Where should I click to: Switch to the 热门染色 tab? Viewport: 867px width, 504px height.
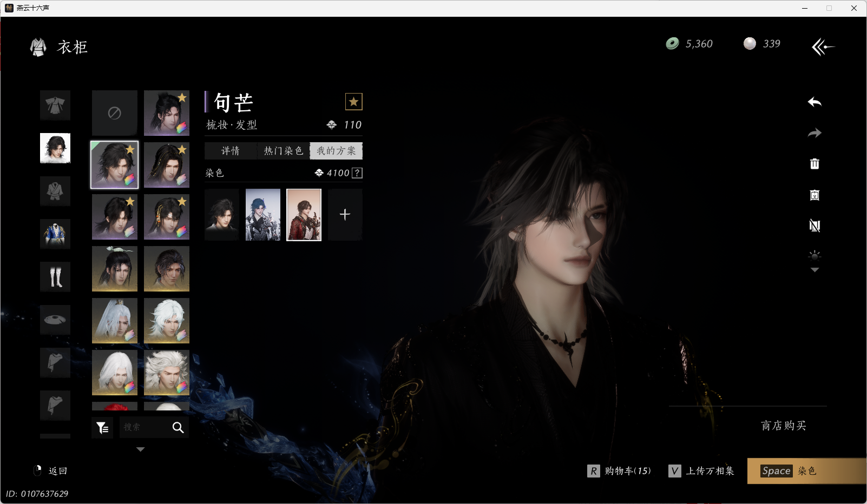(283, 151)
